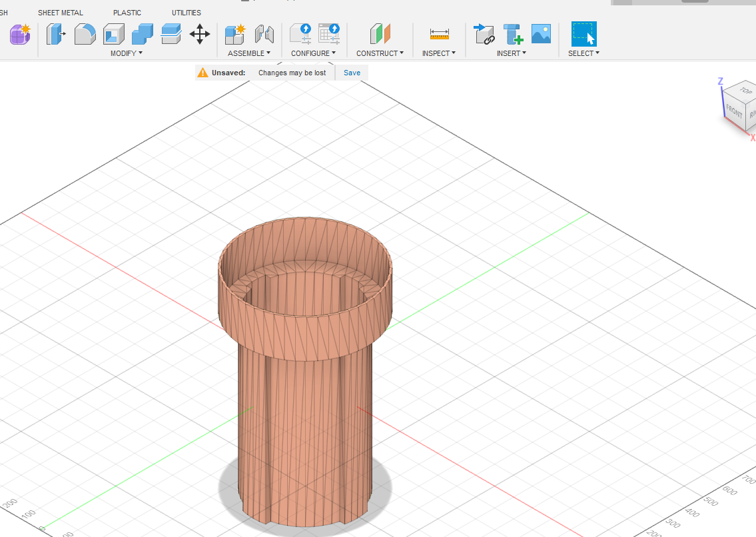Open the Joint tool
This screenshot has width=756, height=537.
tap(264, 34)
